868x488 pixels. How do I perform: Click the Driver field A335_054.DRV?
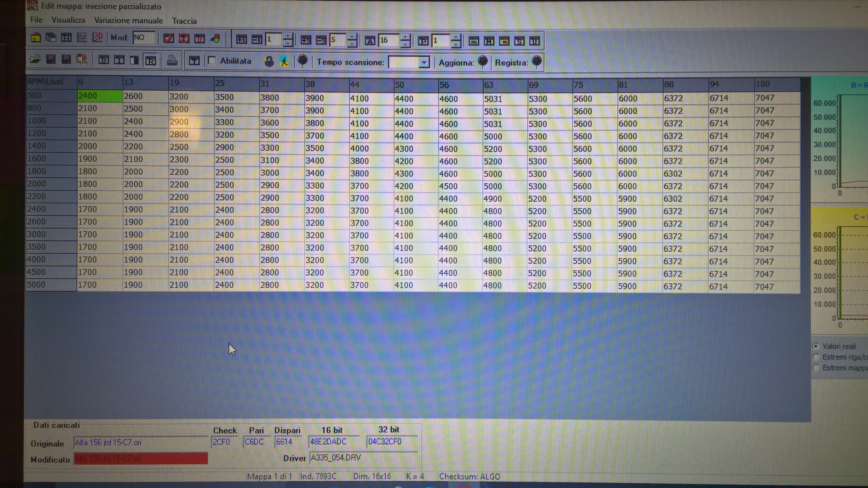(363, 458)
